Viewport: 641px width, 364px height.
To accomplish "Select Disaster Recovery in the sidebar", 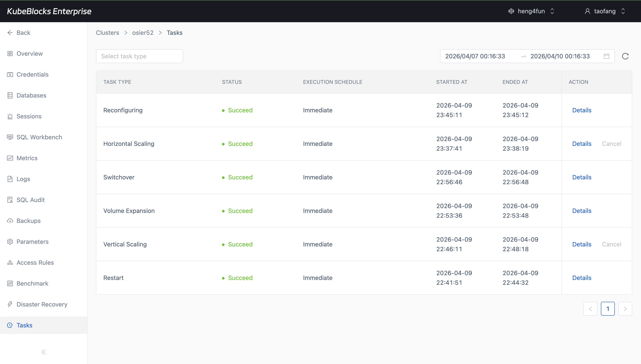I will (42, 304).
